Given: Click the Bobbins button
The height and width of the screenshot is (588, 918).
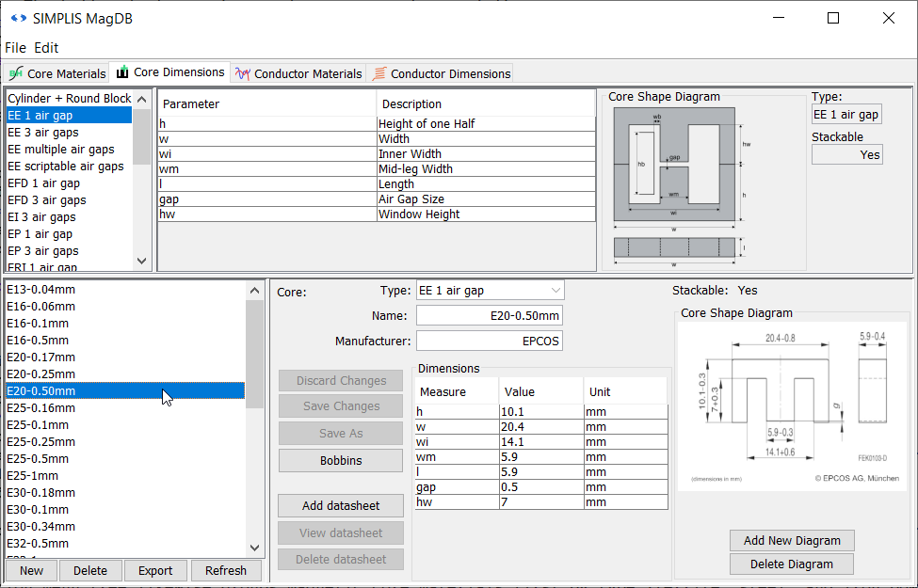Looking at the screenshot, I should tap(340, 460).
